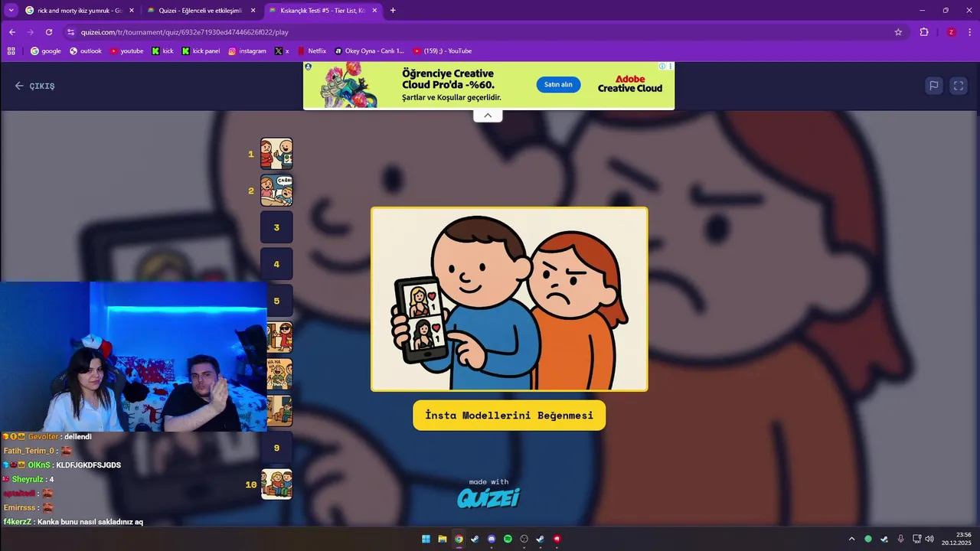Open Spotify from the taskbar
The width and height of the screenshot is (980, 551).
[508, 539]
